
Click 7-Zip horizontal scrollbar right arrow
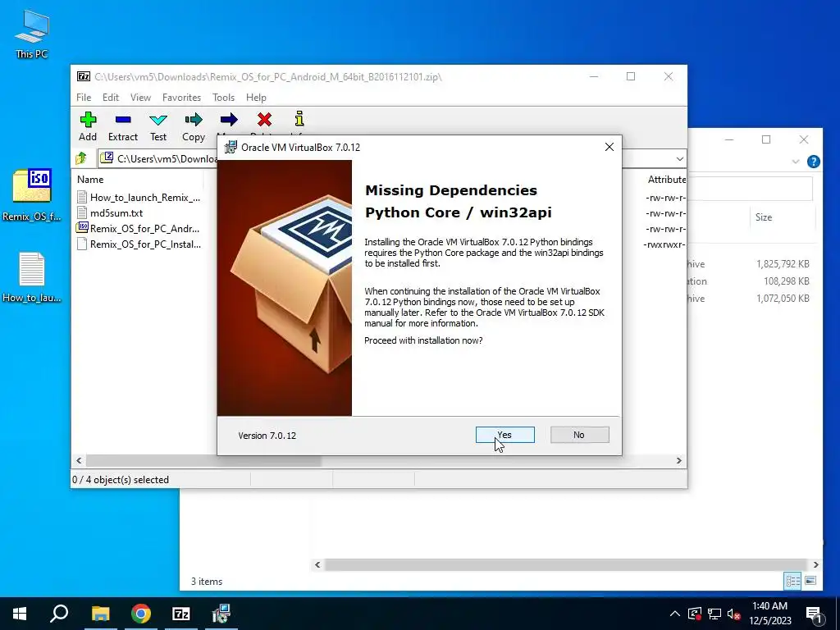pyautogui.click(x=678, y=461)
